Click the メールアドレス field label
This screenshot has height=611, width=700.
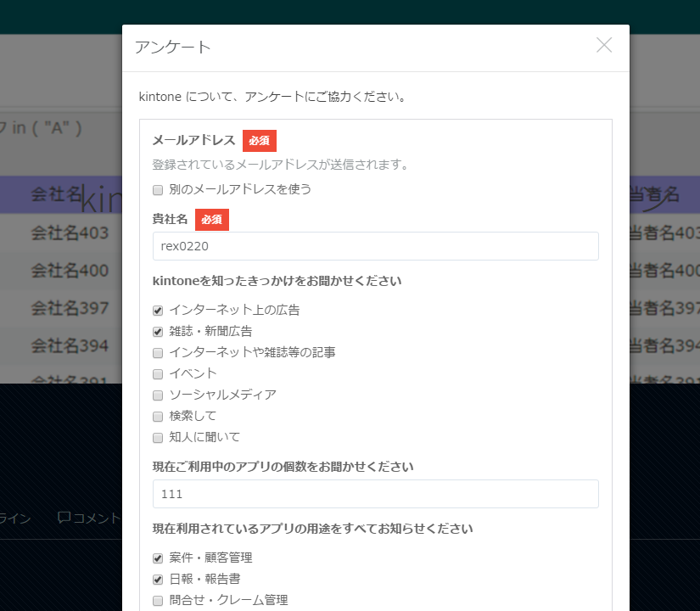click(193, 140)
